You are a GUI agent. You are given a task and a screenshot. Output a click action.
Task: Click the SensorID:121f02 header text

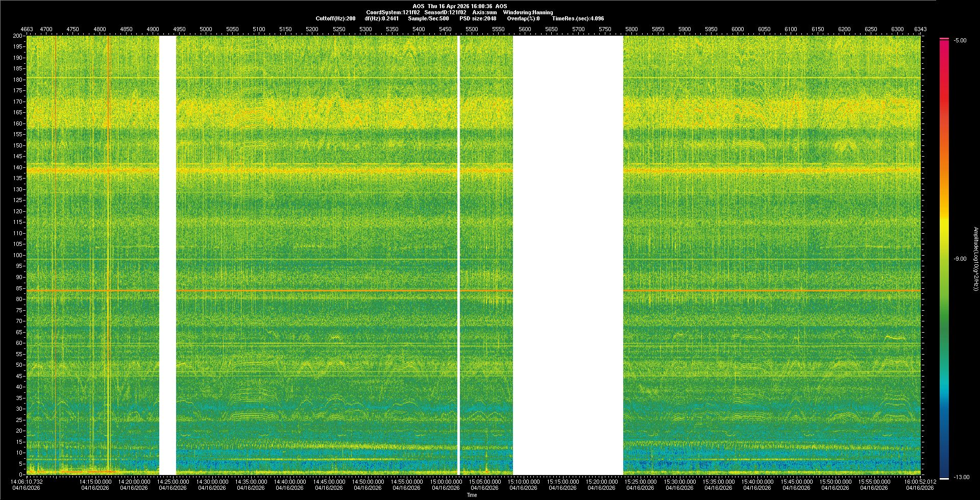[445, 12]
